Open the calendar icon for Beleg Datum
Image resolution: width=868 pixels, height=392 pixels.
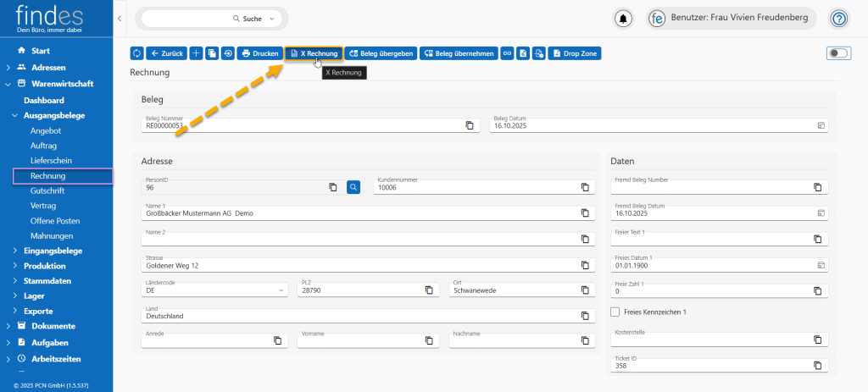[x=821, y=125]
